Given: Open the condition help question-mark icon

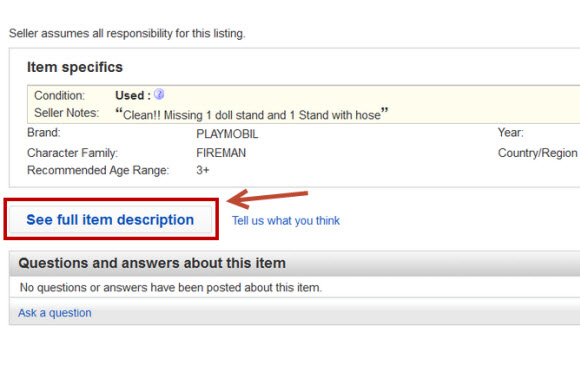Looking at the screenshot, I should click(x=159, y=94).
